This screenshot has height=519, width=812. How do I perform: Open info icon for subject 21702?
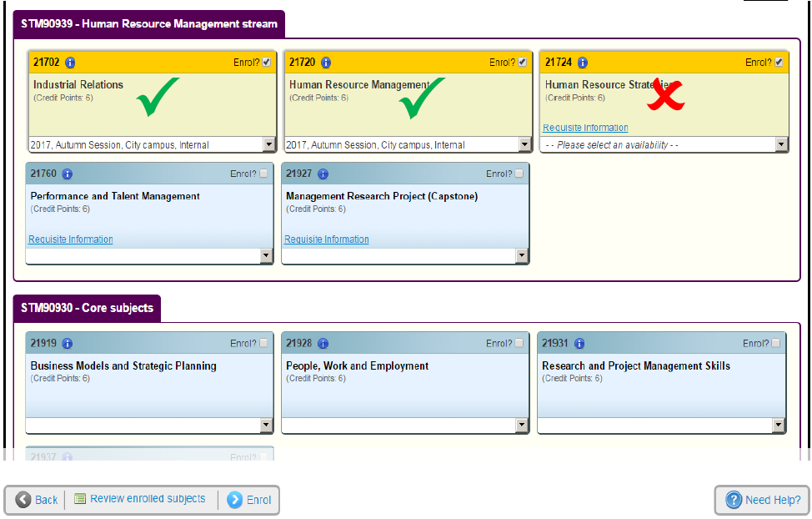click(70, 63)
